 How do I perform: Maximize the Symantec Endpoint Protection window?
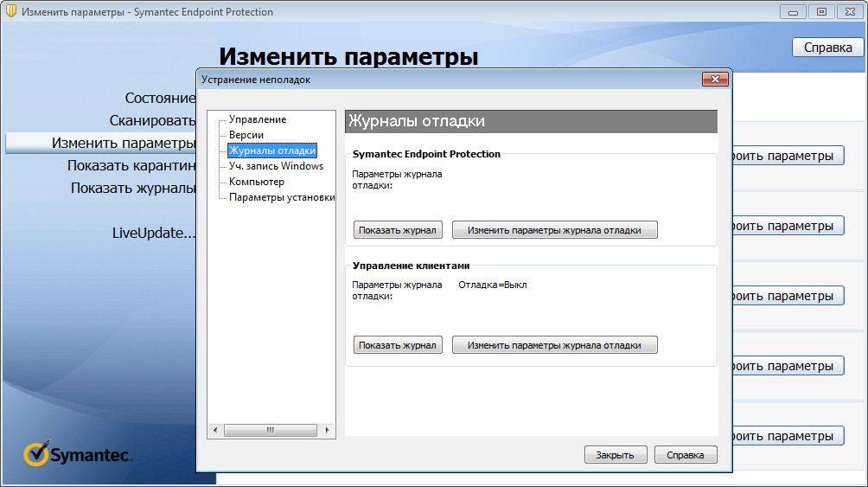coord(821,11)
